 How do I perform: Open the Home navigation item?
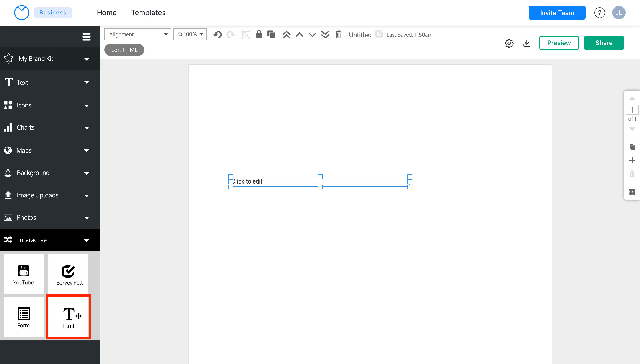click(x=106, y=12)
